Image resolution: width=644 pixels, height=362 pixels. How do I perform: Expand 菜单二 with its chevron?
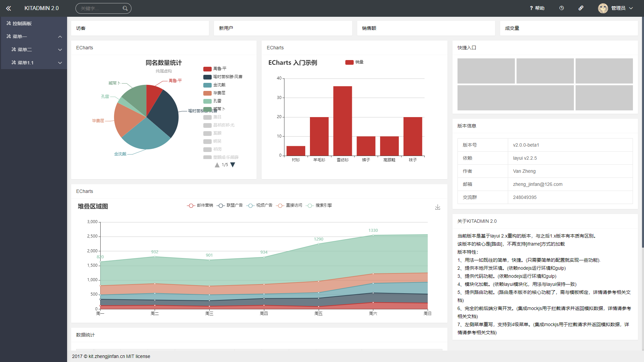(x=60, y=50)
